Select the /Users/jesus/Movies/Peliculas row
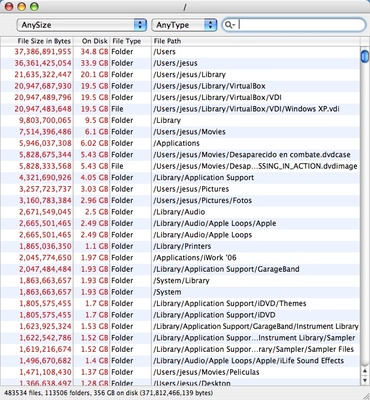Image resolution: width=370 pixels, height=400 pixels. pos(180,372)
